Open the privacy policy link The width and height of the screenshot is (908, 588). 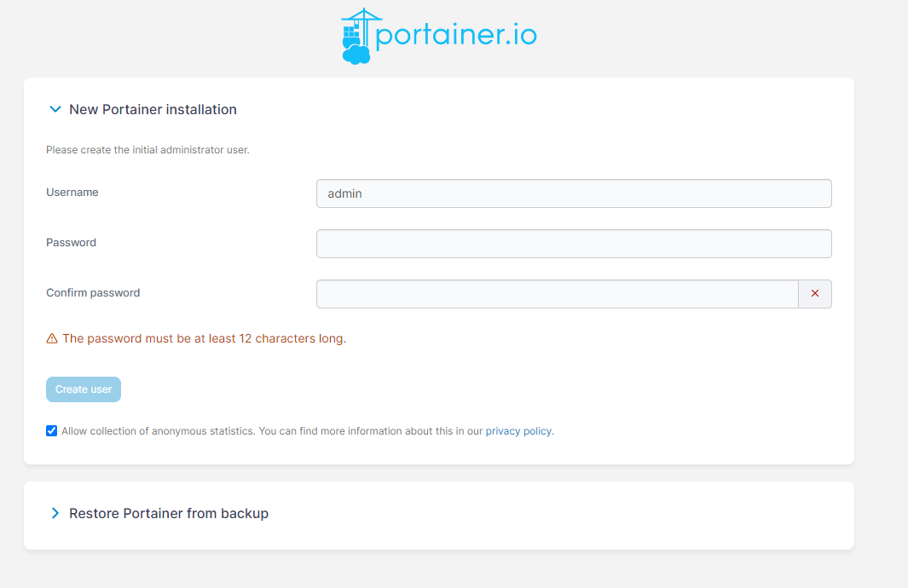coord(518,431)
